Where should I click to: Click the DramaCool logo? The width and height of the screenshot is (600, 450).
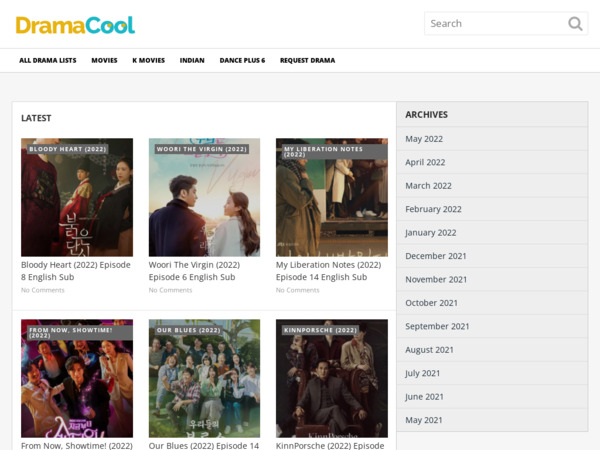tap(75, 25)
